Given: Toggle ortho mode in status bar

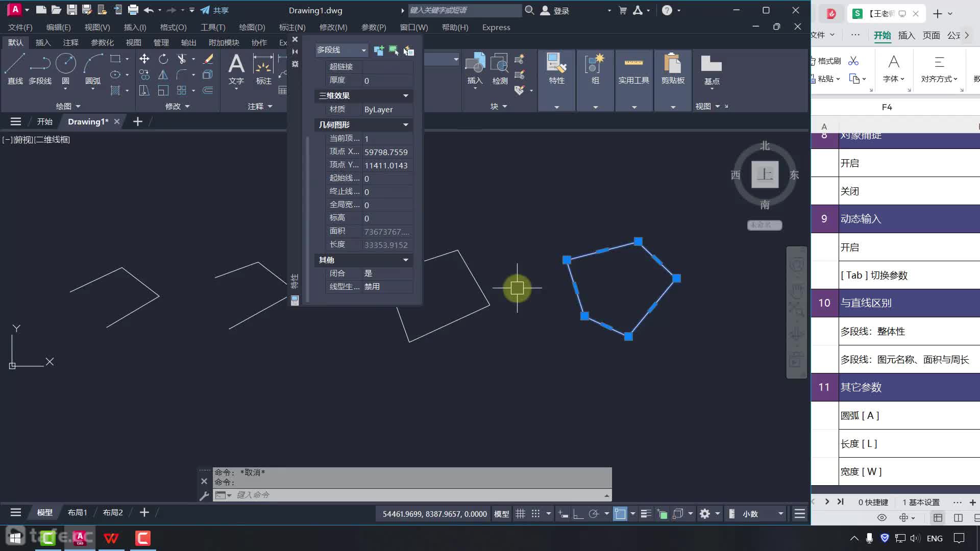Looking at the screenshot, I should (578, 514).
